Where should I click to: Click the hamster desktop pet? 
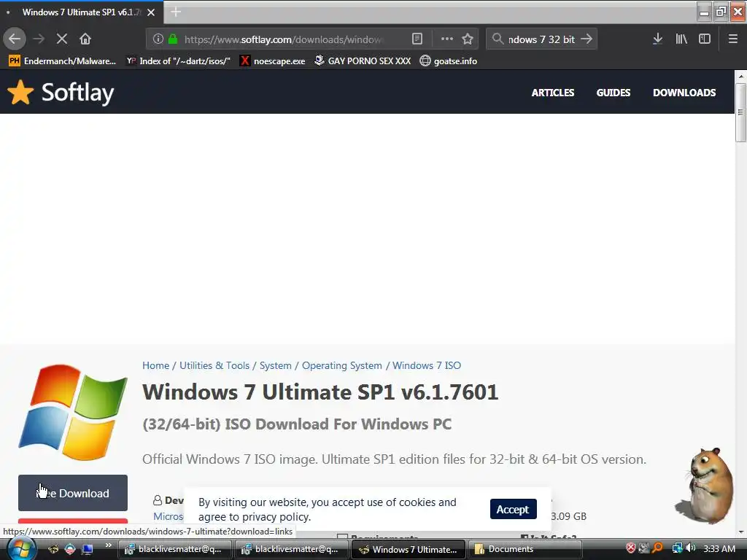[x=705, y=485]
